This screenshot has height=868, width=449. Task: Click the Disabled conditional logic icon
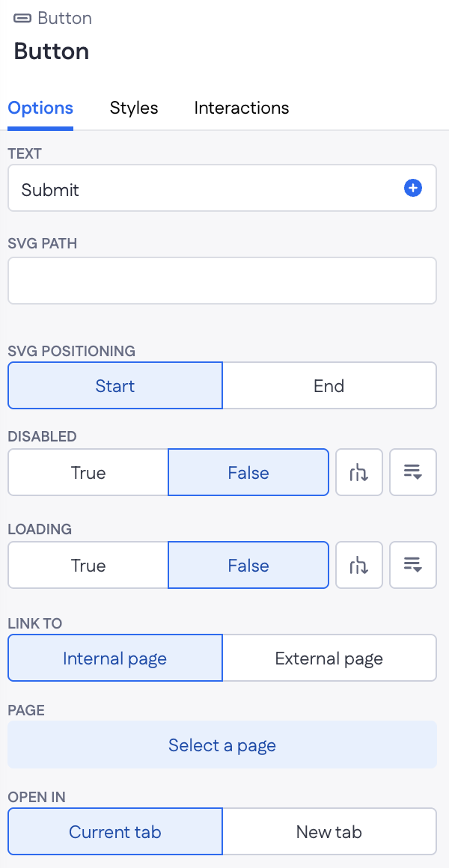358,472
